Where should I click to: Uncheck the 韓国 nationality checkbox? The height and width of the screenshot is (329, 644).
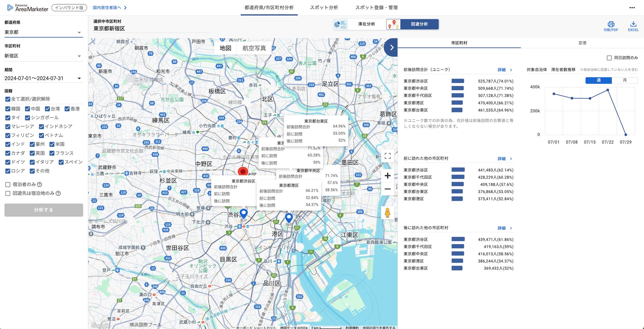tap(8, 109)
